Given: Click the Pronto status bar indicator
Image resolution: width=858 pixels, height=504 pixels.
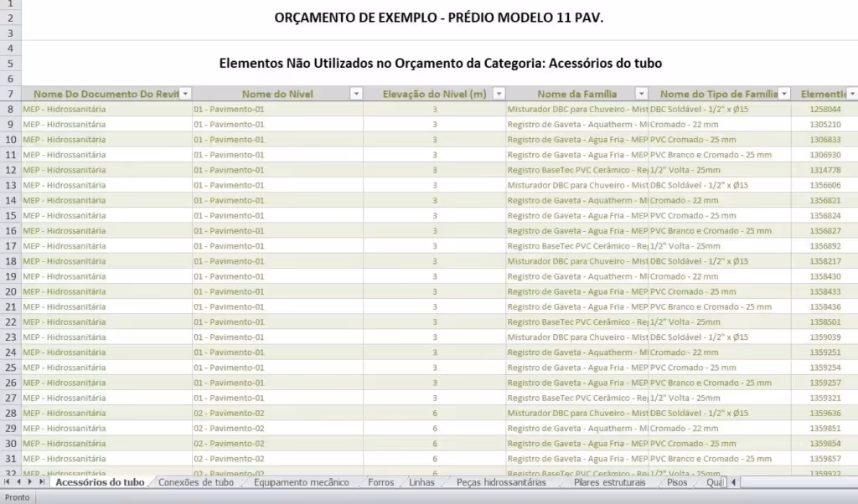Looking at the screenshot, I should [x=17, y=497].
